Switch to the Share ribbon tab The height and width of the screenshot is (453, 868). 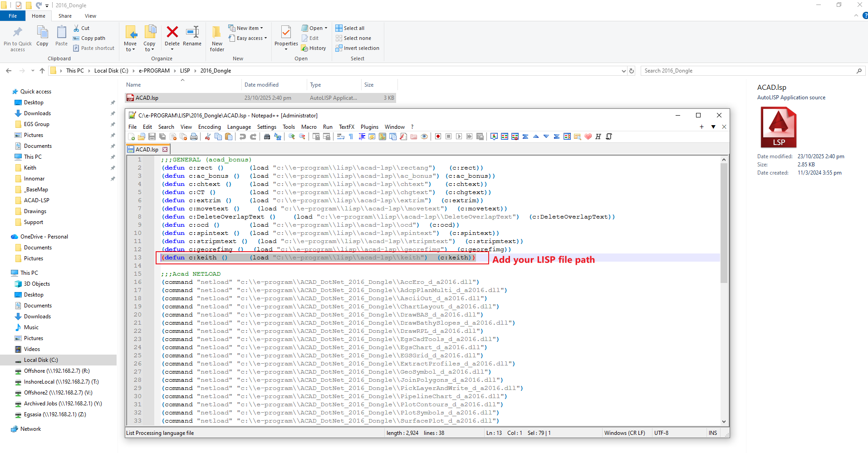pos(65,15)
